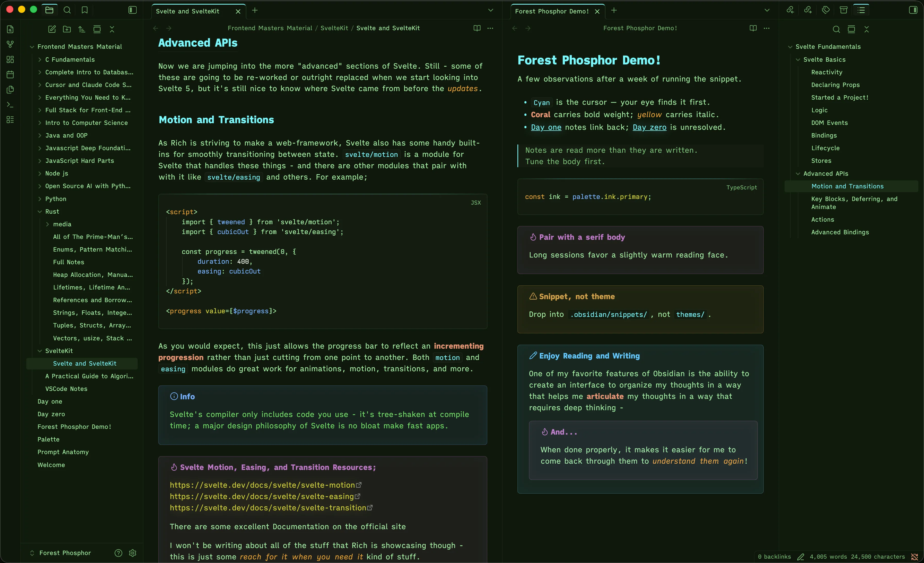
Task: Collapse the Rust folder
Action: point(40,212)
